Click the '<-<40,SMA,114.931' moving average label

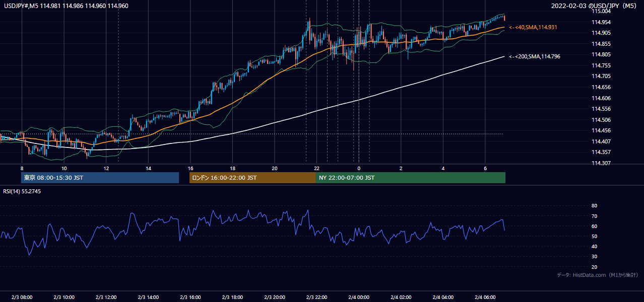coord(534,27)
